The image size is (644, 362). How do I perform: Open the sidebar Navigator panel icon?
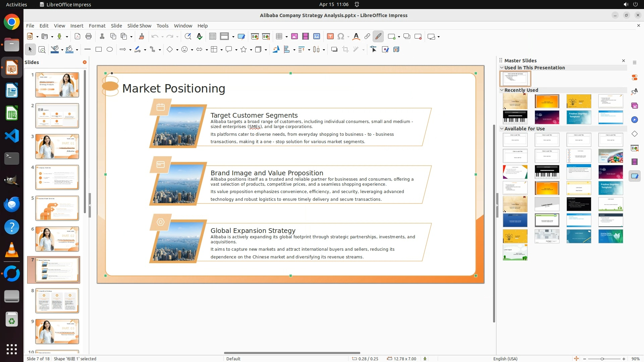tap(634, 120)
